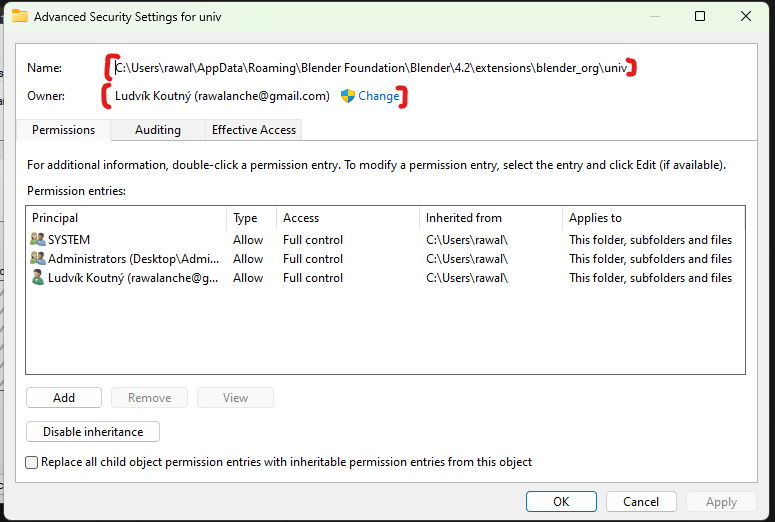Click the Type column header
This screenshot has width=775, height=522.
[252, 218]
